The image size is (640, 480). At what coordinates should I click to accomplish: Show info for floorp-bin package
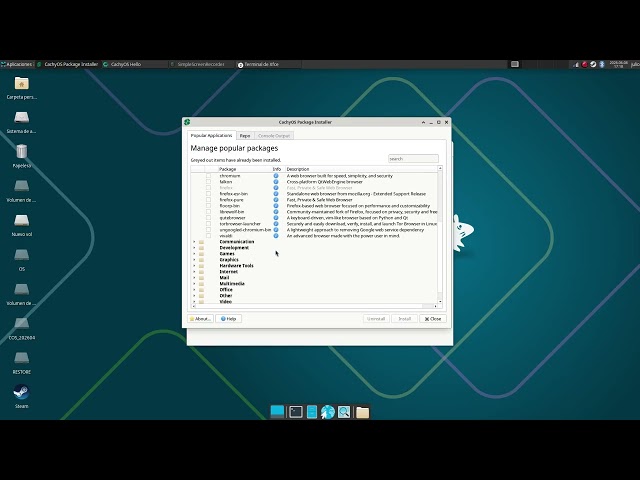pyautogui.click(x=276, y=206)
